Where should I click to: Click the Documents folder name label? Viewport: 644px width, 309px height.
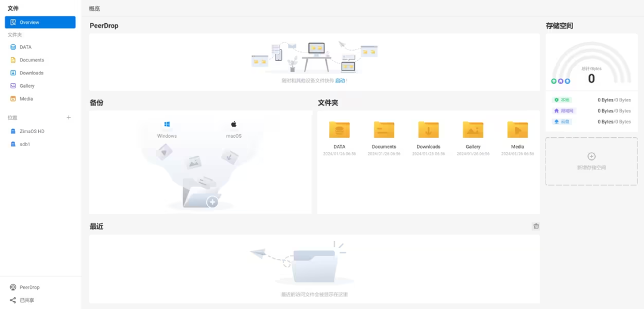(383, 147)
